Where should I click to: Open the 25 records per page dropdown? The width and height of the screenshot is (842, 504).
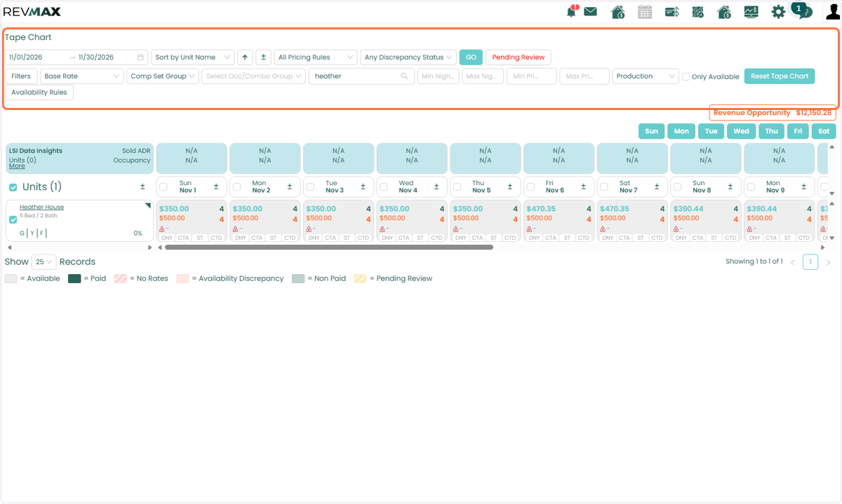tap(44, 261)
